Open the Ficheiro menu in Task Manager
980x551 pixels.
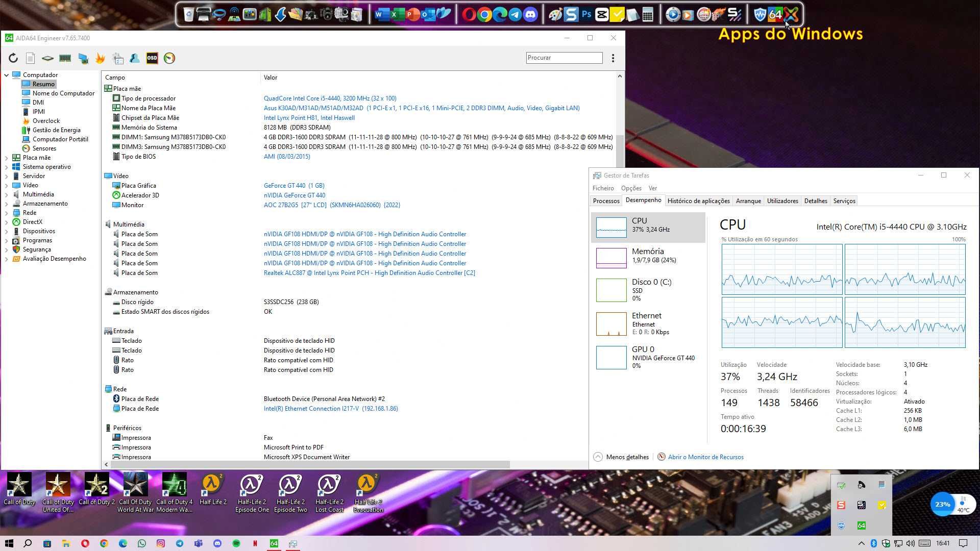(603, 188)
